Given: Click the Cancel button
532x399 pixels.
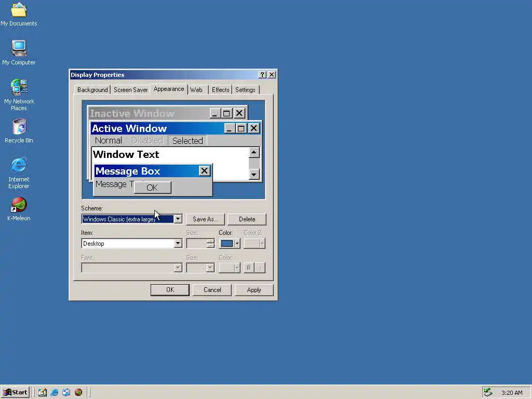Looking at the screenshot, I should (x=212, y=290).
